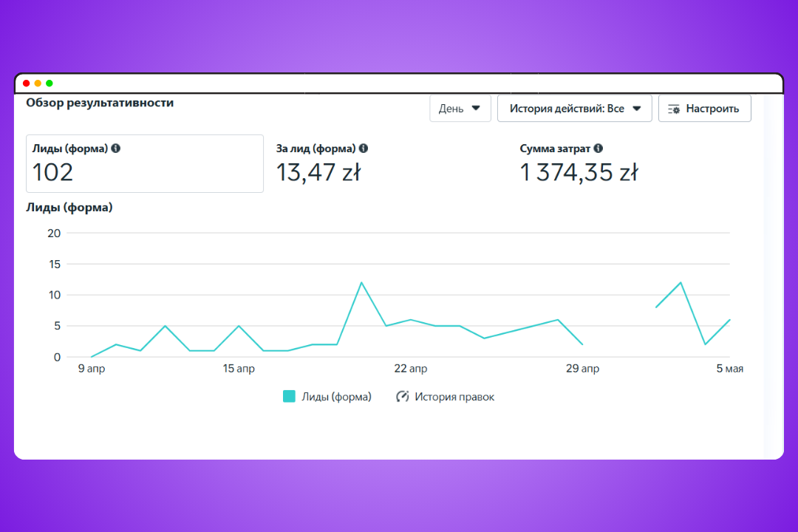The height and width of the screenshot is (532, 798).
Task: Expand История действий: Все dropdown
Action: pos(575,109)
